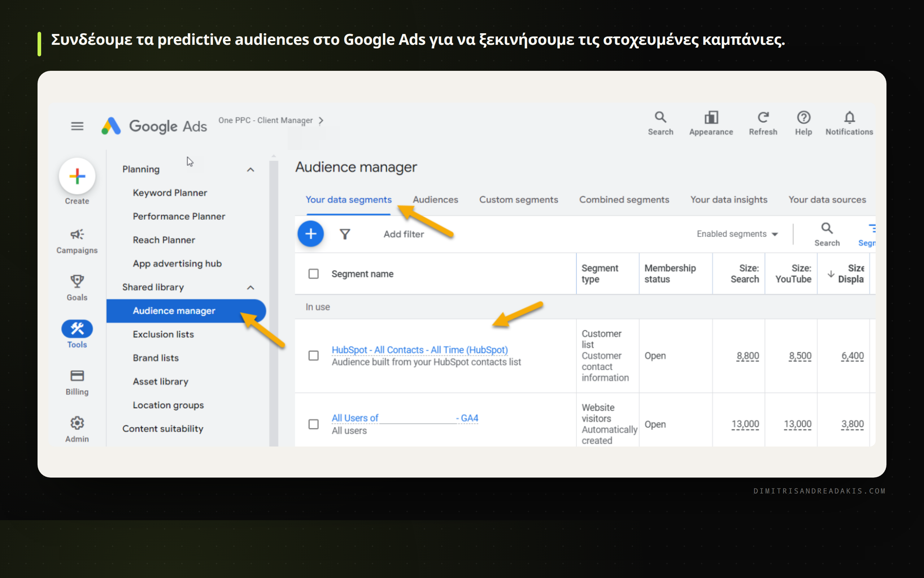This screenshot has width=924, height=578.
Task: Open Enabled segments dropdown
Action: coord(737,234)
